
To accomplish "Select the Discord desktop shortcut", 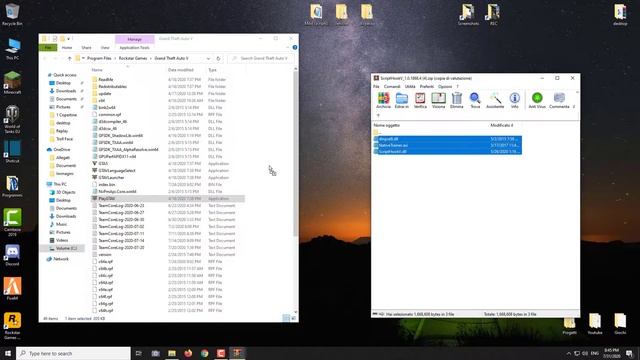I will click(12, 255).
